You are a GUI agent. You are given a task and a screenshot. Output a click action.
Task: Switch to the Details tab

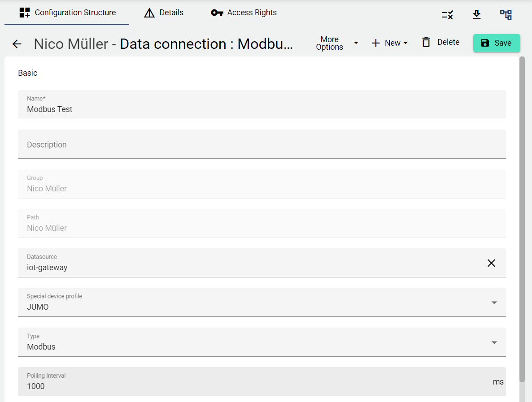pyautogui.click(x=164, y=13)
